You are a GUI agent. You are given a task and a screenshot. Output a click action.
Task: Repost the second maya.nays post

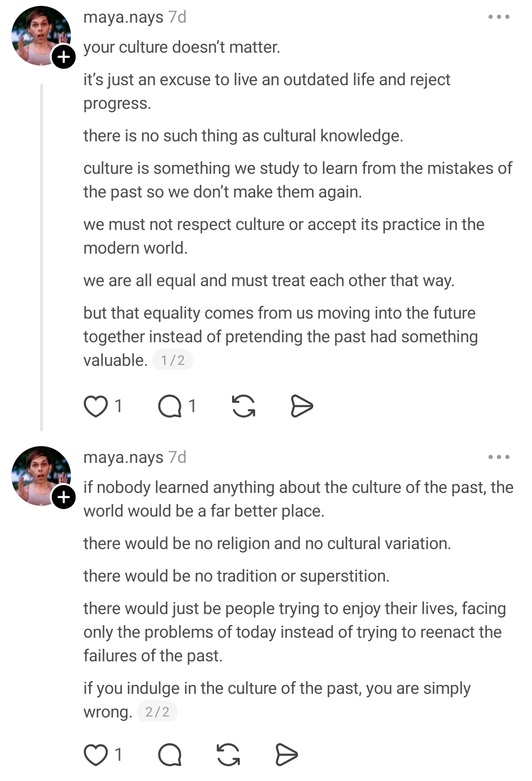point(229,754)
